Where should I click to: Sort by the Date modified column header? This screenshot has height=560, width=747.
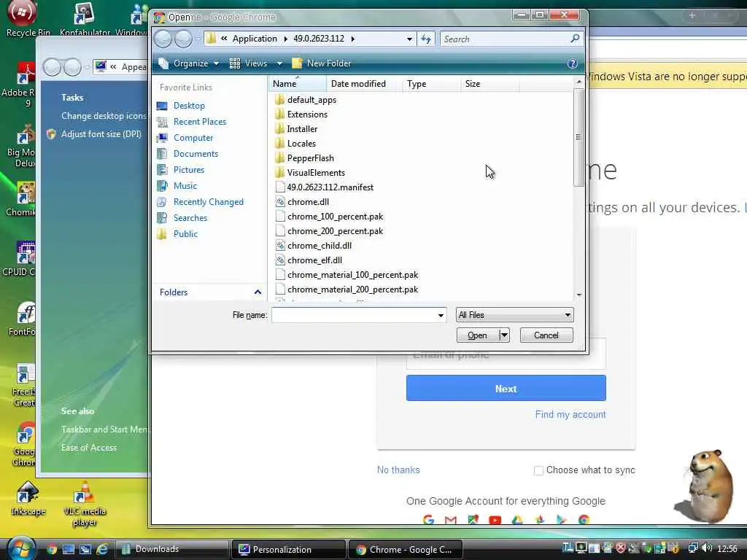click(x=365, y=84)
